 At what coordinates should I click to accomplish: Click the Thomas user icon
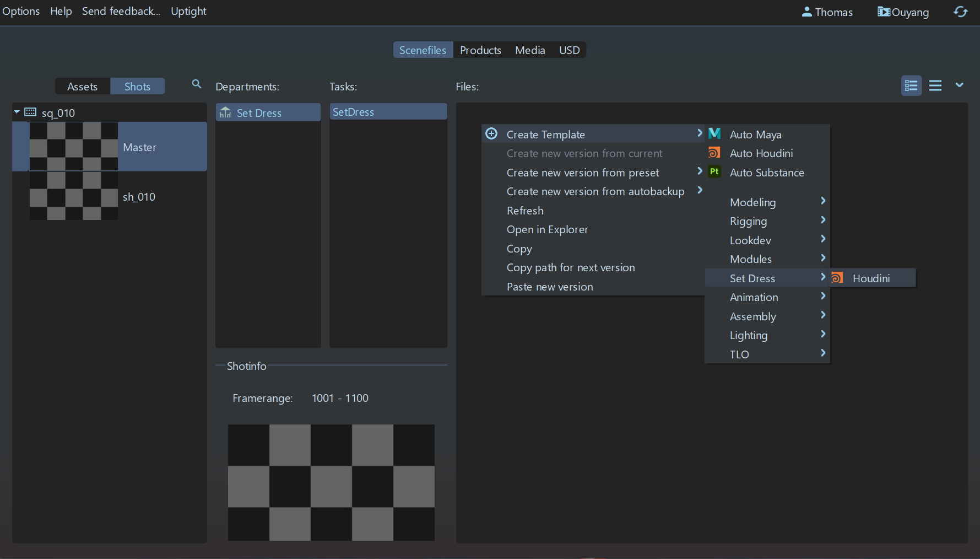tap(806, 12)
